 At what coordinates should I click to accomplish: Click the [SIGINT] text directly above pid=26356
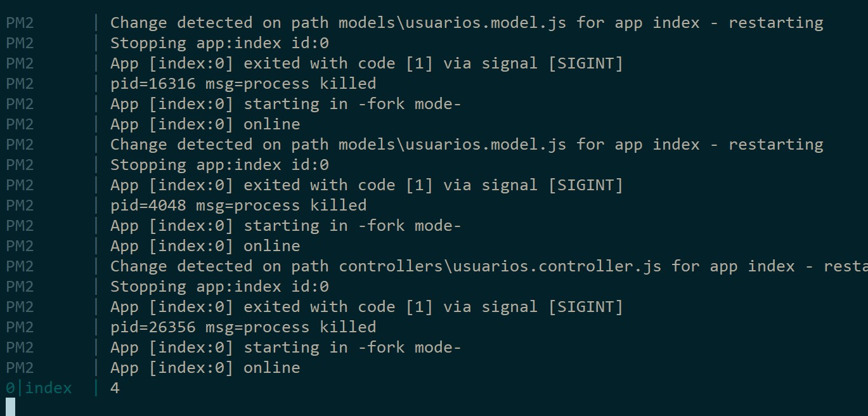[585, 307]
